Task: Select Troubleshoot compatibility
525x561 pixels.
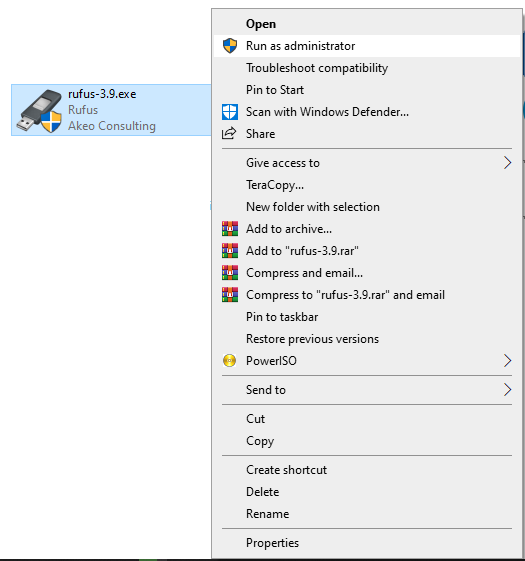Action: (x=366, y=68)
